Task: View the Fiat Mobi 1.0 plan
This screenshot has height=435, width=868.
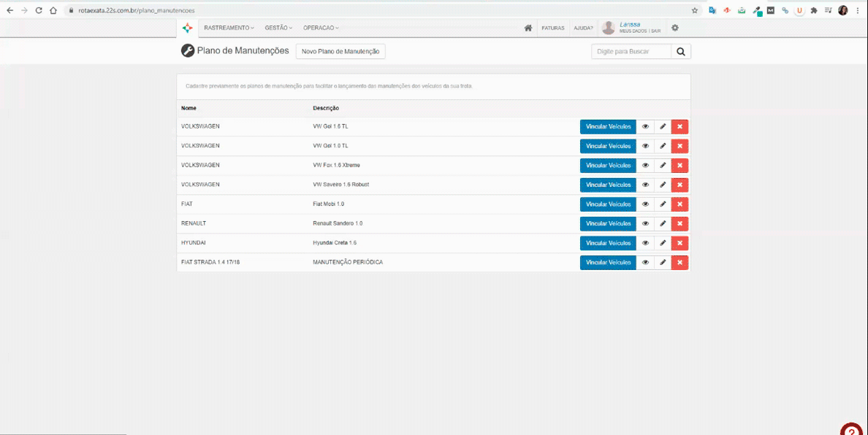Action: point(645,204)
